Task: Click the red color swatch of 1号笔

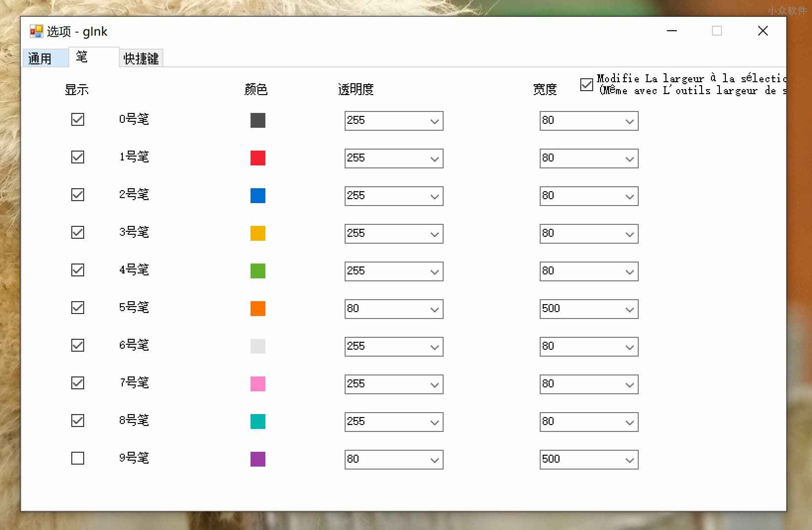Action: (257, 158)
